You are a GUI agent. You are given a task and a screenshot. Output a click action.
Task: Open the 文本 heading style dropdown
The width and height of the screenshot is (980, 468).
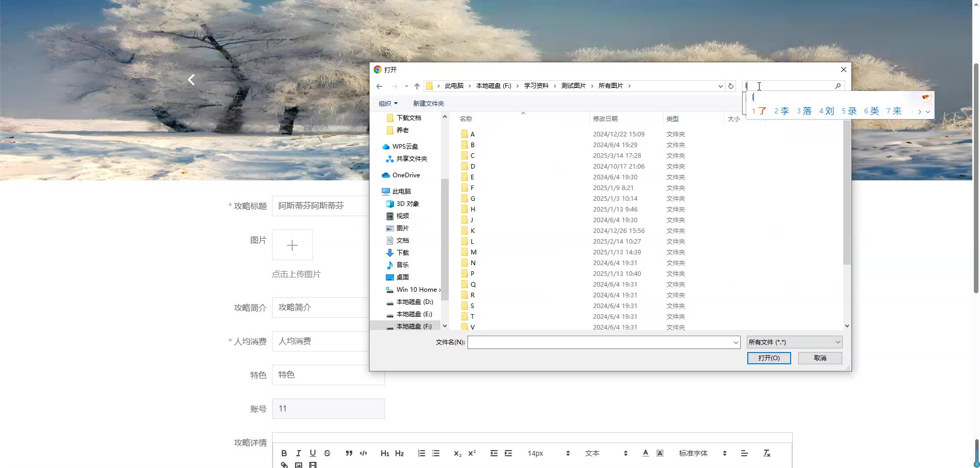coord(606,453)
